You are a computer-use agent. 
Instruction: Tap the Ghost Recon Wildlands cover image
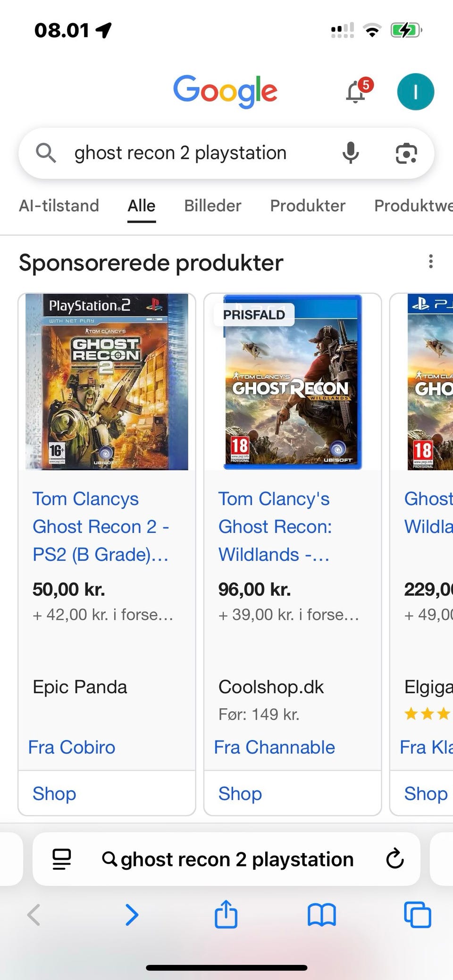click(293, 382)
